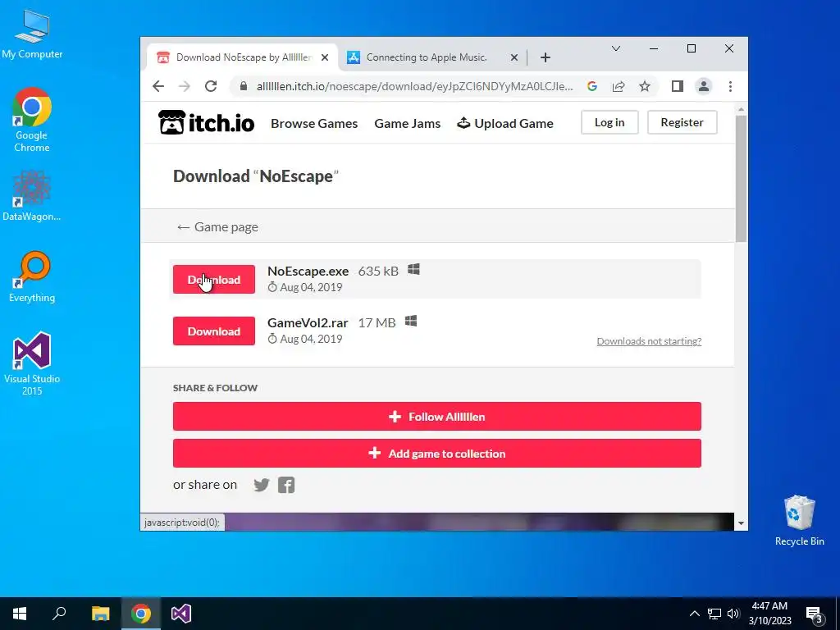Open Upload Game menu item
Viewport: 840px width, 630px height.
[x=504, y=123]
